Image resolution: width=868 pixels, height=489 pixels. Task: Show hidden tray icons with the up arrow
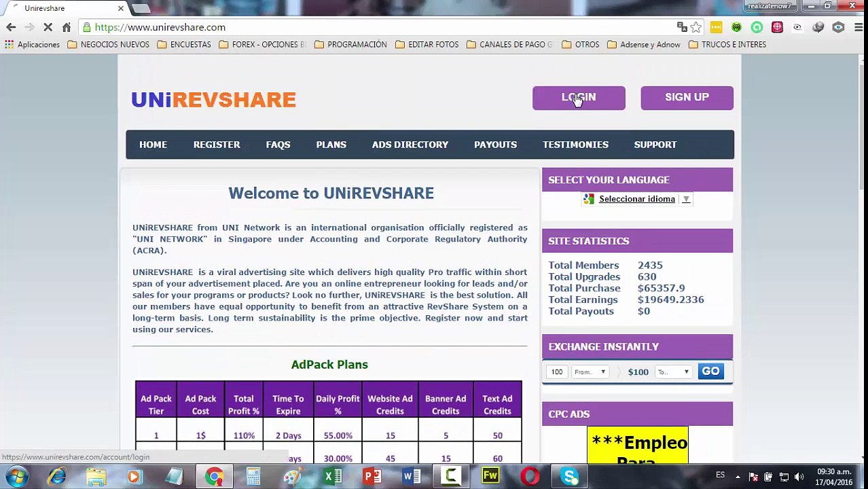tap(738, 477)
